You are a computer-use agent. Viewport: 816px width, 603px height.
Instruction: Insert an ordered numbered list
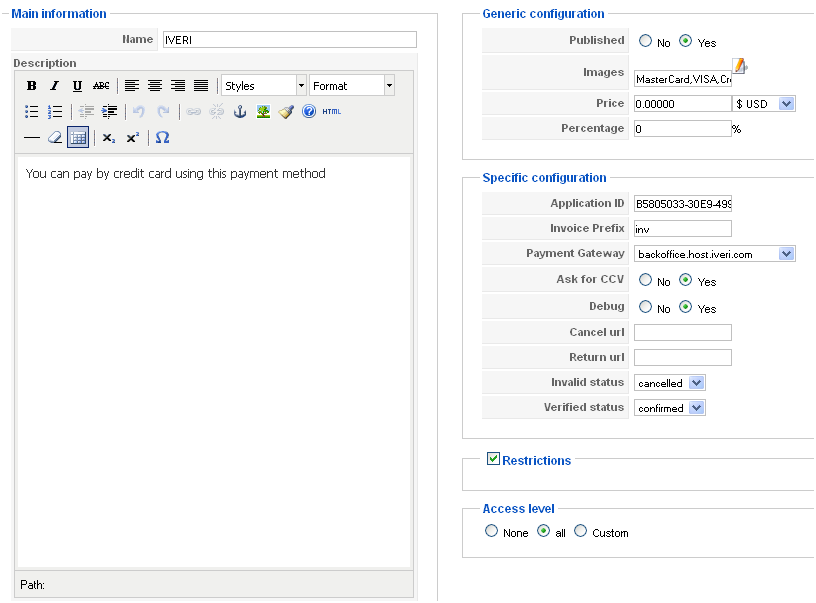[x=55, y=111]
